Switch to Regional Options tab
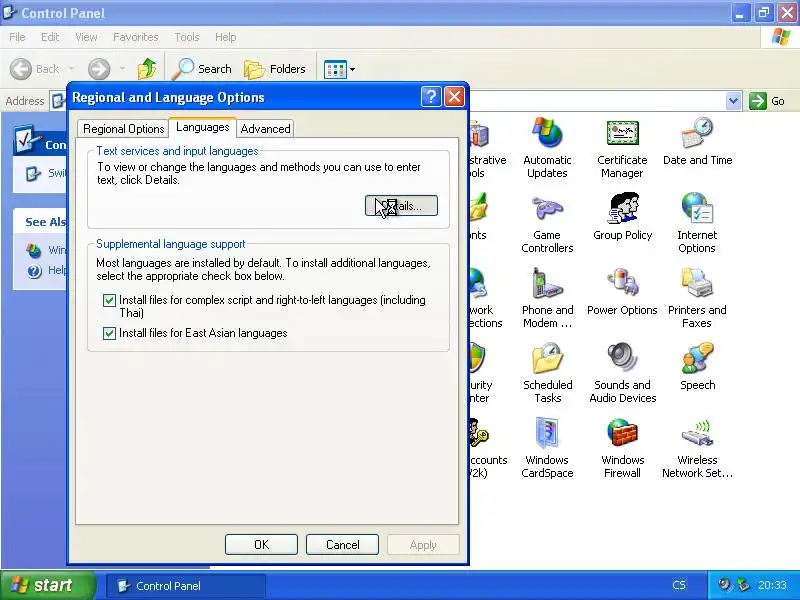800x600 pixels. click(123, 129)
